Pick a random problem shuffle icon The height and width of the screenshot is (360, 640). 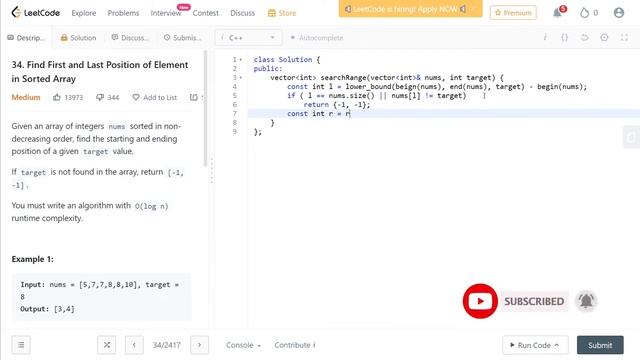pos(107,345)
